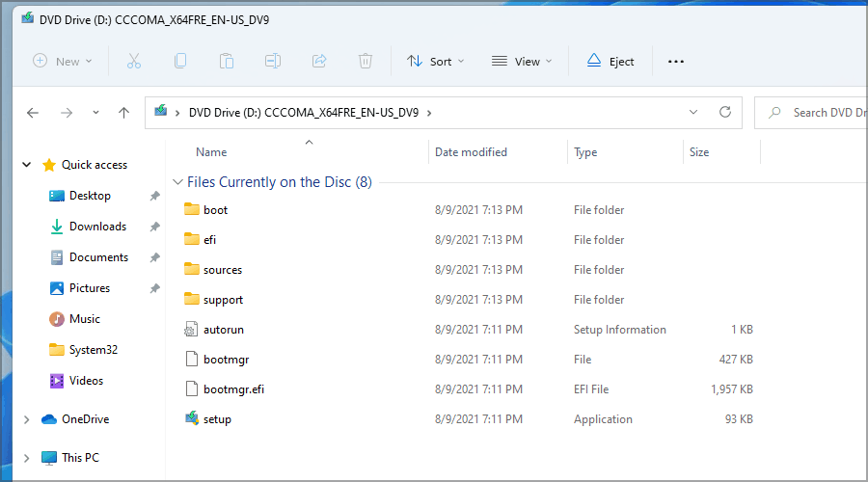Click the Share icon in toolbar
Image resolution: width=868 pixels, height=482 pixels.
click(319, 61)
